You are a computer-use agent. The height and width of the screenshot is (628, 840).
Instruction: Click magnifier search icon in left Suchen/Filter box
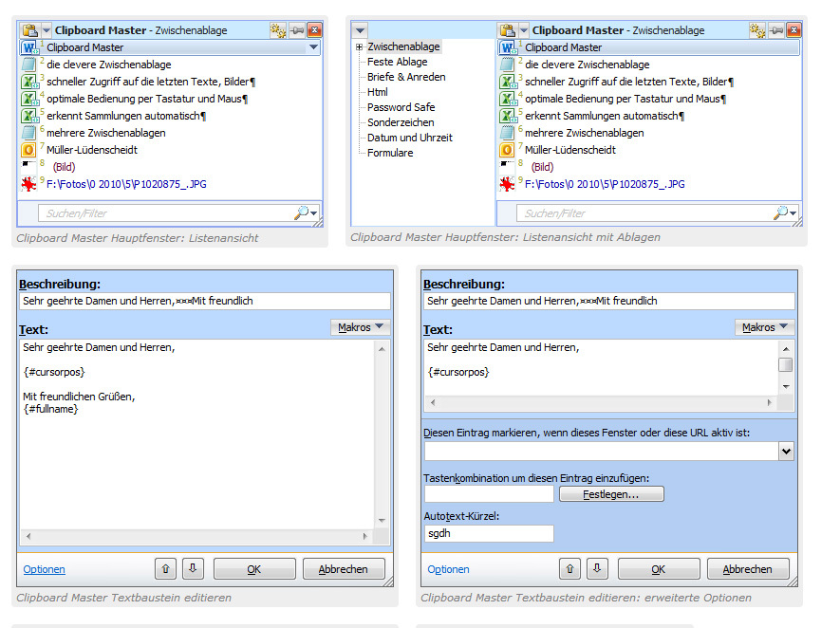(302, 212)
